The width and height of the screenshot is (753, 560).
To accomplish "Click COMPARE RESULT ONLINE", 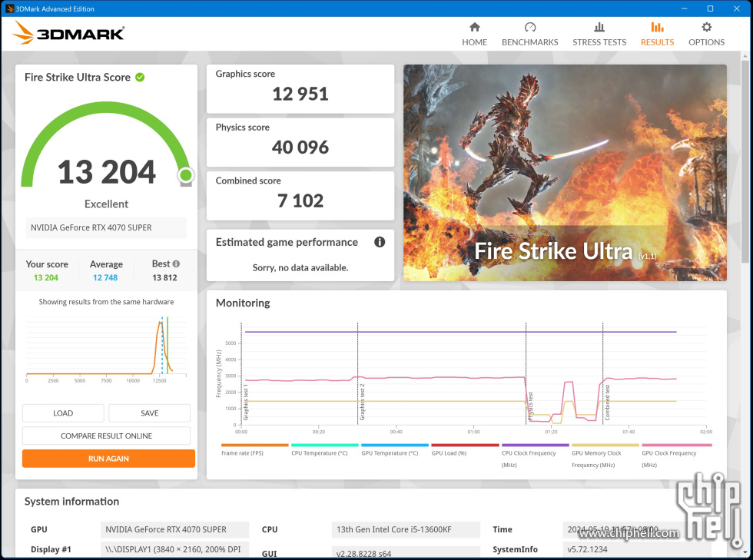I will pos(106,436).
